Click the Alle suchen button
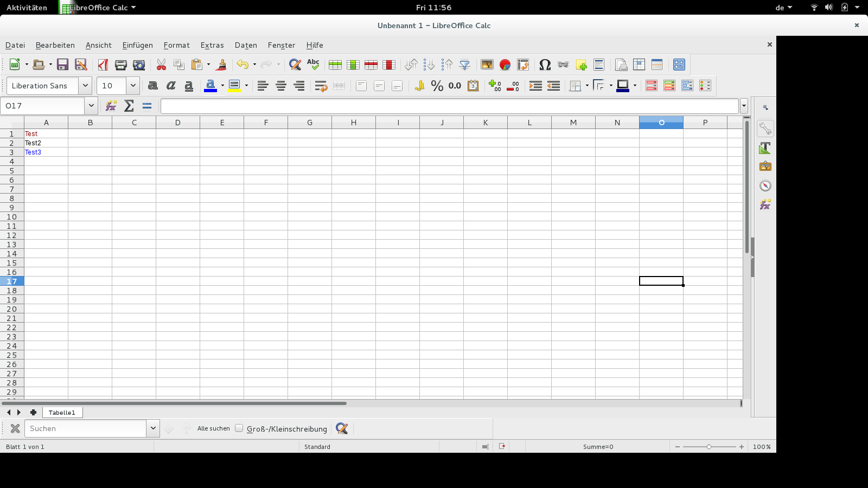 [214, 428]
